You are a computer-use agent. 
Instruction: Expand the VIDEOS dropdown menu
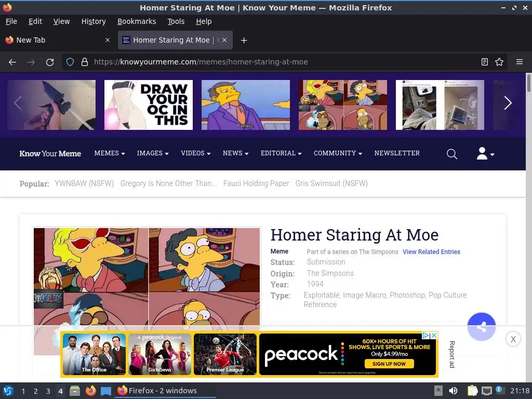[196, 153]
